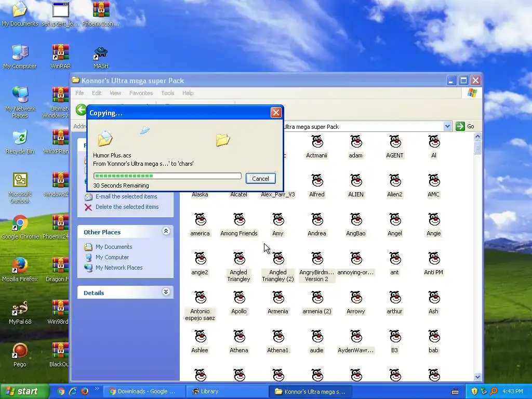Select Google Chrome desktop shortcut
This screenshot has height=399, width=532.
(x=20, y=227)
